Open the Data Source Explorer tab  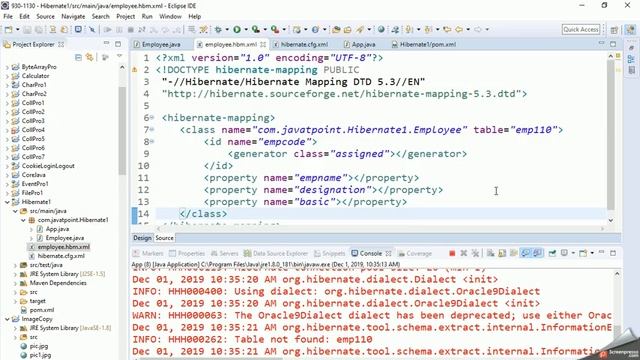pyautogui.click(x=276, y=253)
